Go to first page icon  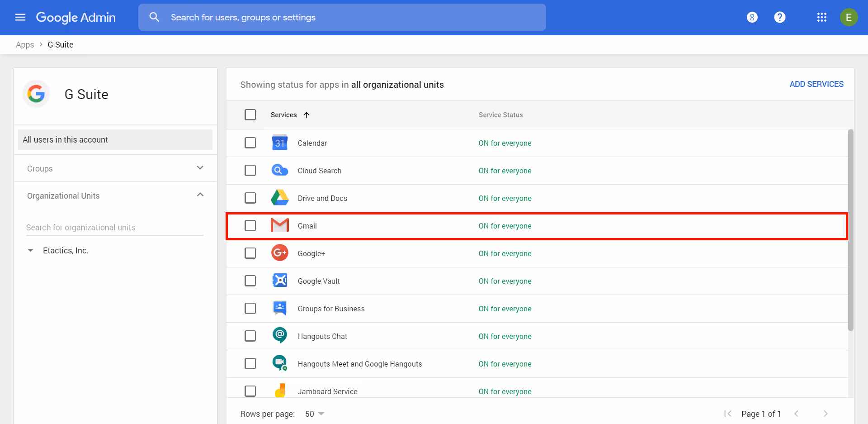pos(728,414)
